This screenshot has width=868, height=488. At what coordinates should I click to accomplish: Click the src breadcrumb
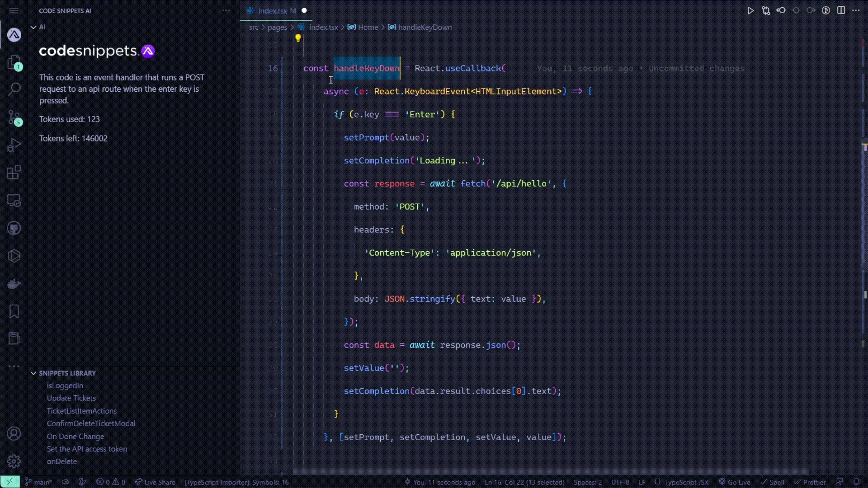pos(254,27)
